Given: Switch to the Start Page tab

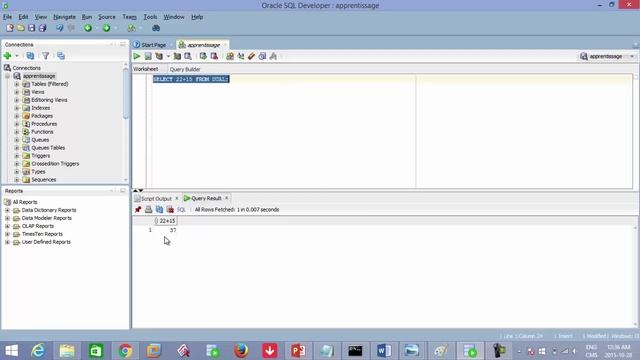Looking at the screenshot, I should [153, 45].
